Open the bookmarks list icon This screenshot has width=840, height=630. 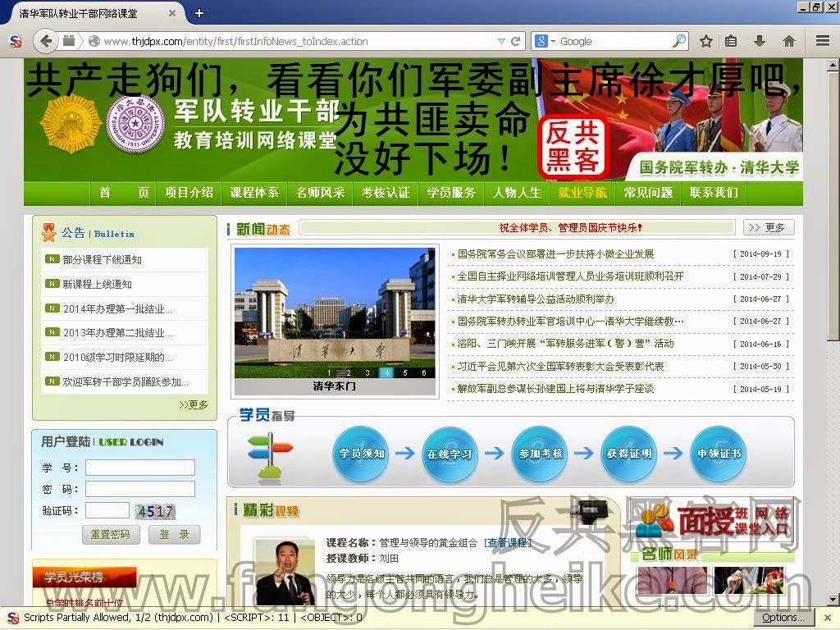731,41
